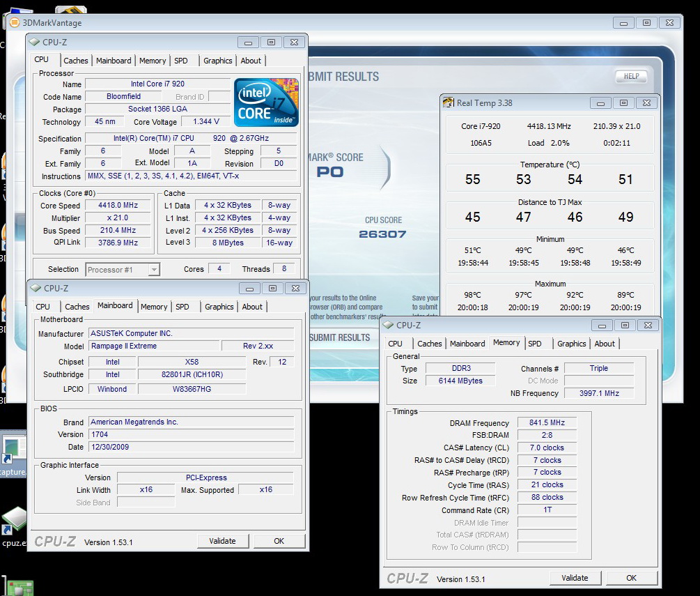Select SPD tab in Memory CPU-Z window
Screen dimensions: 700x596
tap(534, 344)
